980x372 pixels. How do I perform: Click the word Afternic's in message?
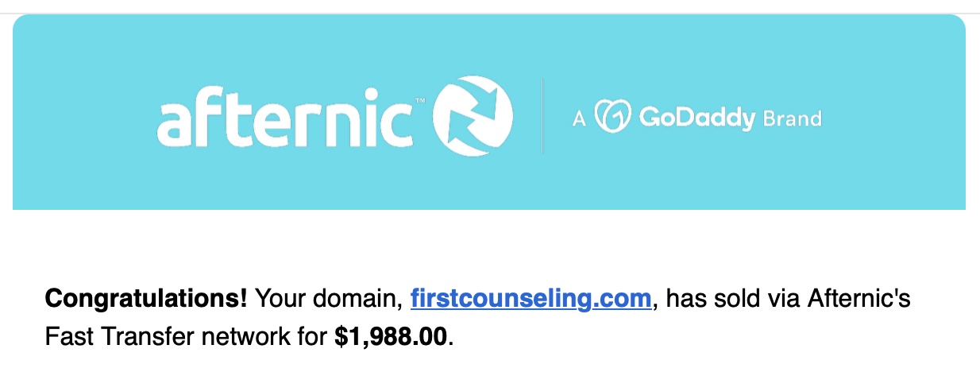858,300
